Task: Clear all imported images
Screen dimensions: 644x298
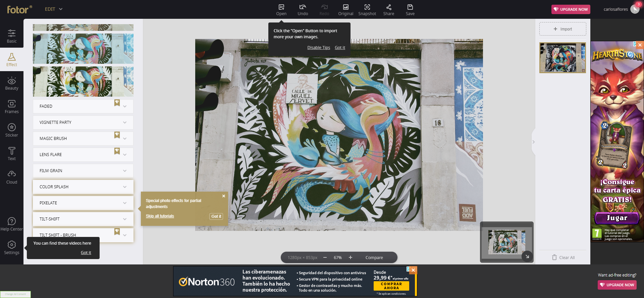Action: [x=563, y=257]
